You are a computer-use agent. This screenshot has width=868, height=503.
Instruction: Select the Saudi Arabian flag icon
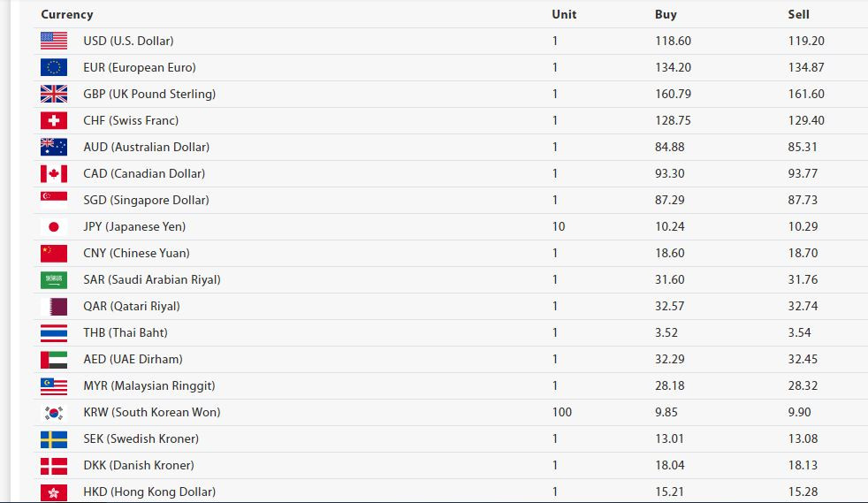(54, 280)
